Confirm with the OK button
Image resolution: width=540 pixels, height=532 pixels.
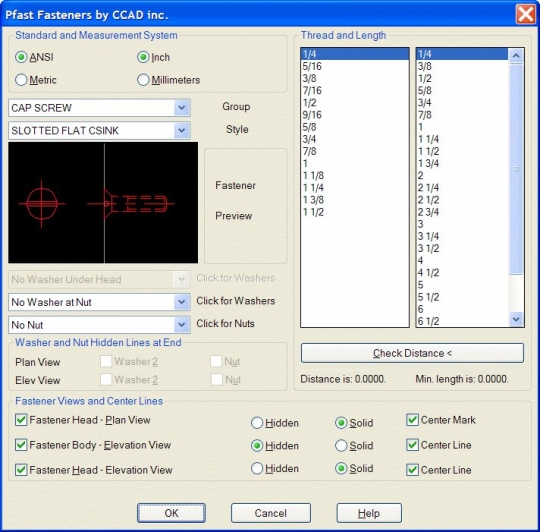coord(172,513)
